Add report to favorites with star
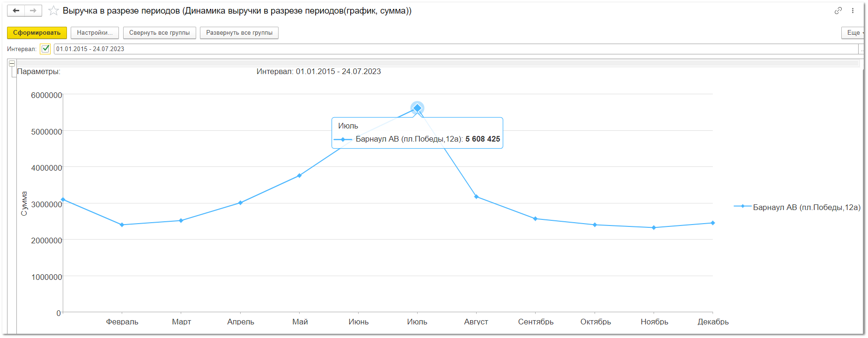Image resolution: width=868 pixels, height=338 pixels. point(53,11)
